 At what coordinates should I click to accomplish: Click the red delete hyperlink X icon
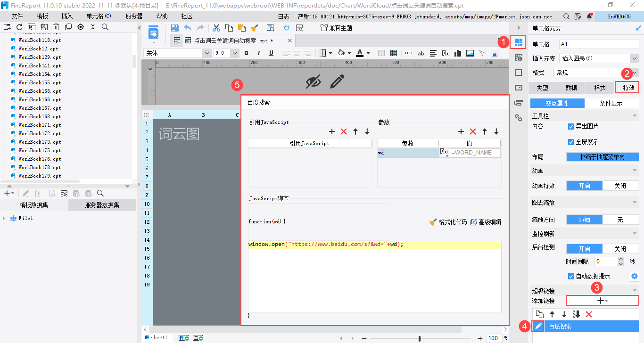coord(588,314)
